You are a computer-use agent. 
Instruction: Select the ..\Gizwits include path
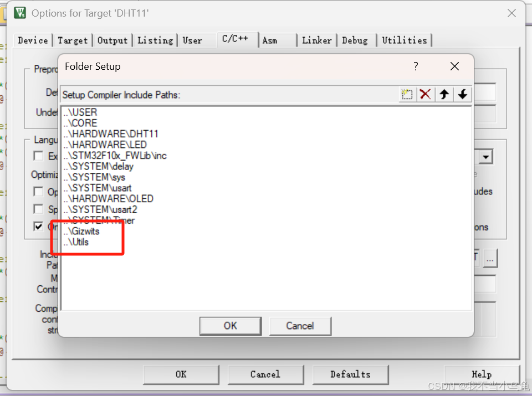click(x=81, y=231)
